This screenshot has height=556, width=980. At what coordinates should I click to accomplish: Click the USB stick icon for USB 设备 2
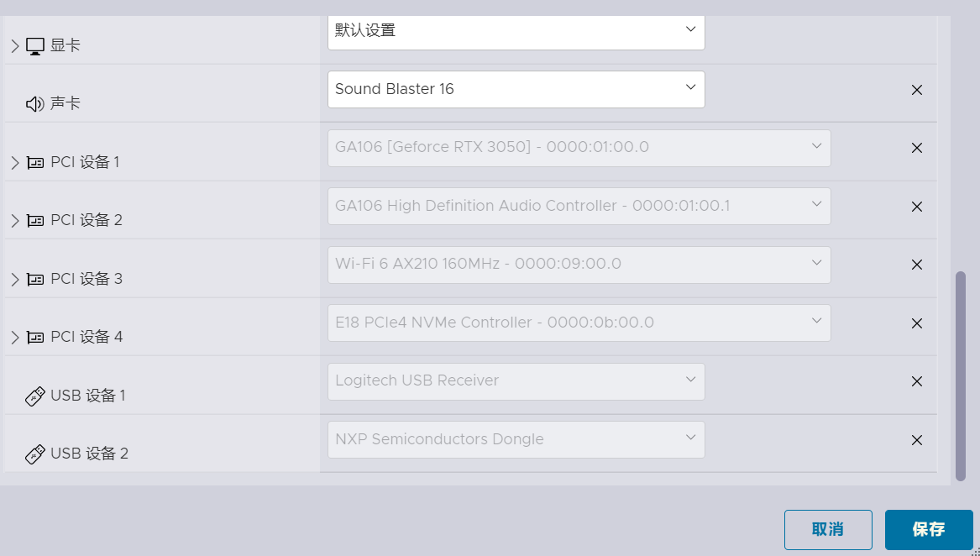tap(35, 454)
